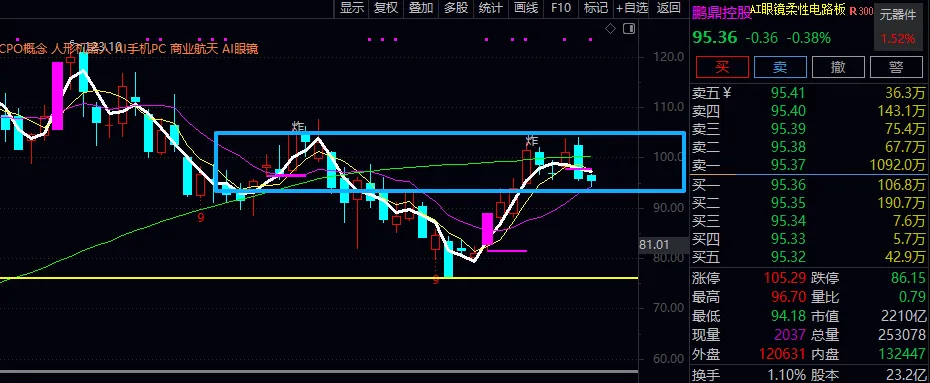Click the current price 95.36
Image resolution: width=930 pixels, height=383 pixels.
[715, 38]
